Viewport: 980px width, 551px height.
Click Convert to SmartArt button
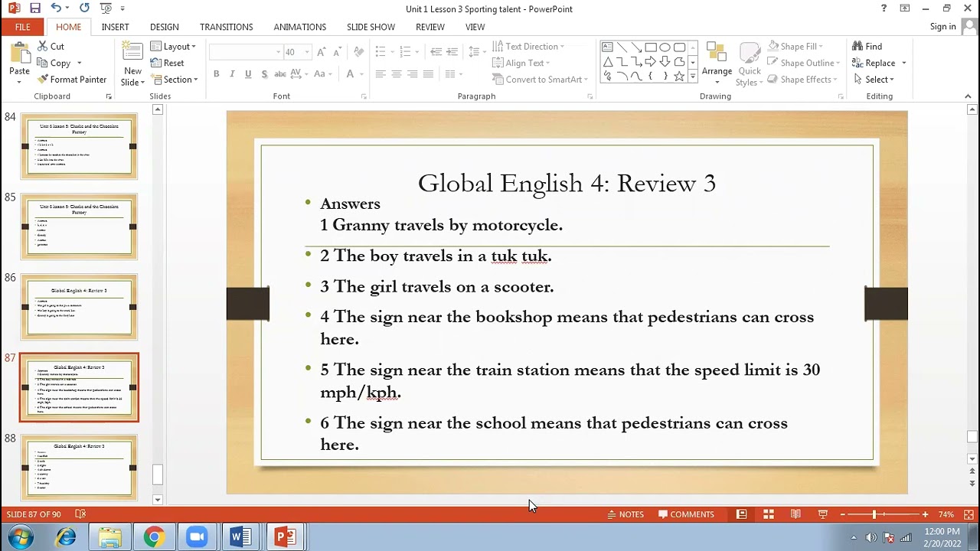(x=540, y=80)
